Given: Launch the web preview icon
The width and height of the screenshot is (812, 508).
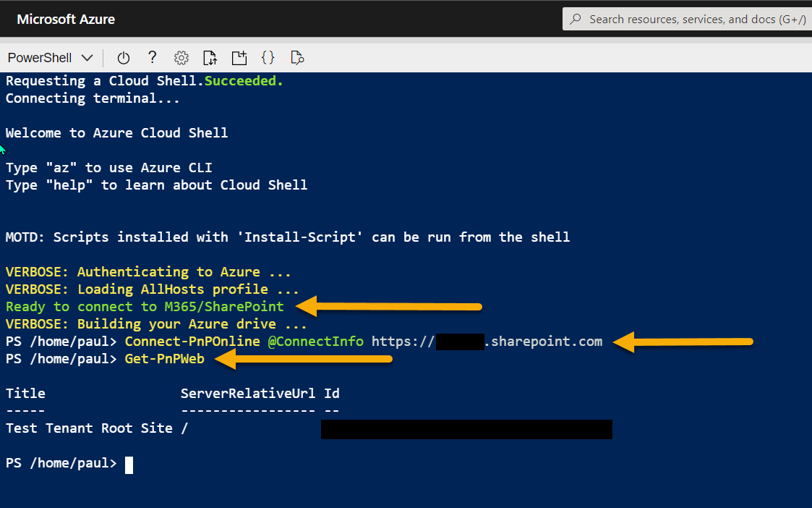Looking at the screenshot, I should click(x=296, y=58).
